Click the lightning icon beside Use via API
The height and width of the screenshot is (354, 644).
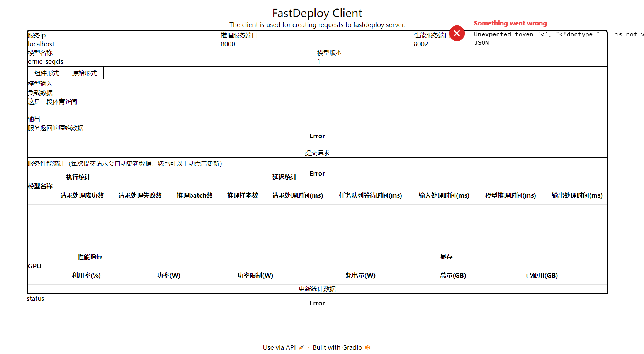tap(301, 347)
